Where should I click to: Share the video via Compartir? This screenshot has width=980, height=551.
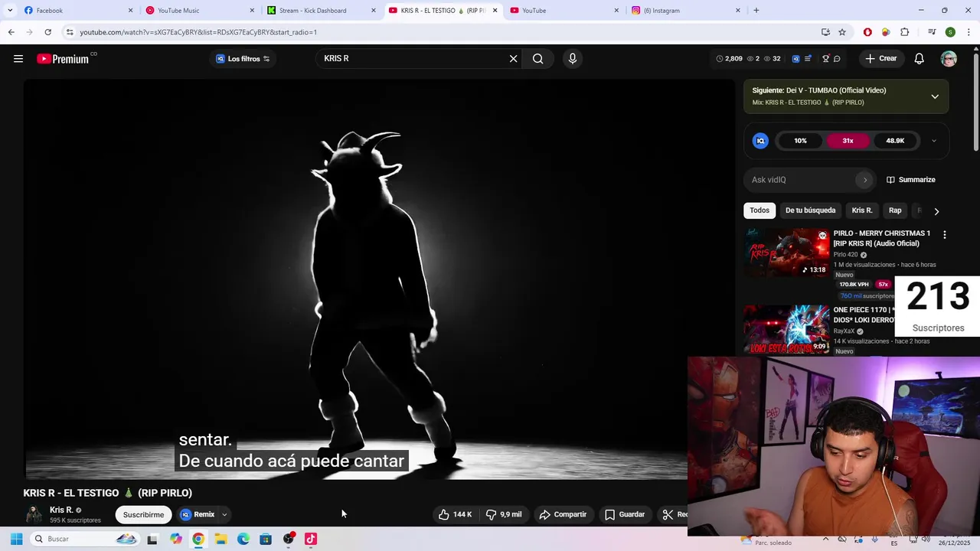click(x=563, y=515)
